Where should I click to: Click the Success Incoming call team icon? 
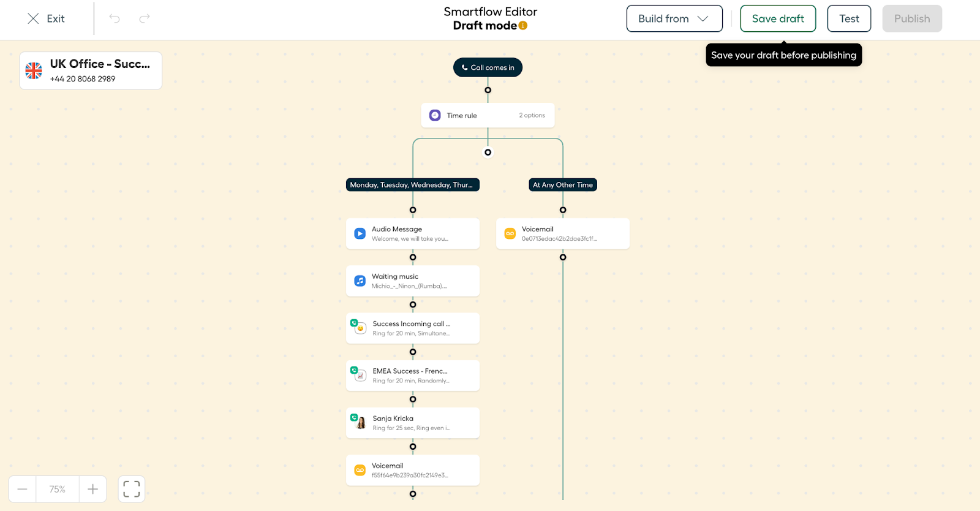click(x=359, y=327)
